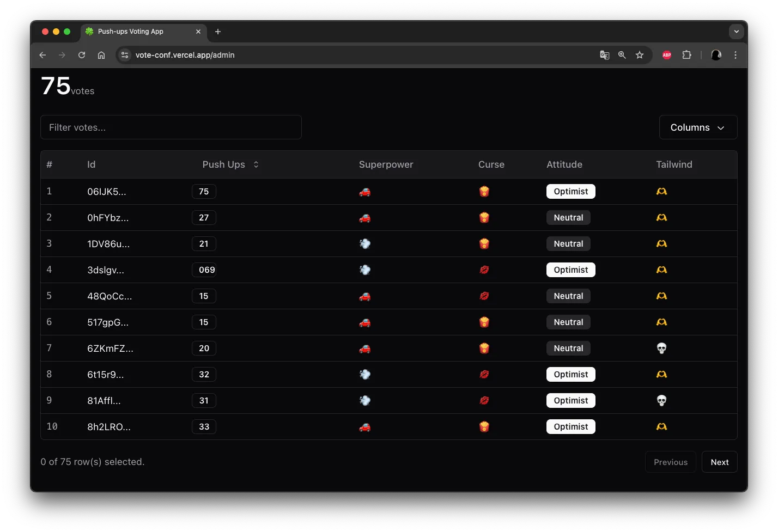Click the translate page icon in address bar
778x532 pixels.
point(604,55)
